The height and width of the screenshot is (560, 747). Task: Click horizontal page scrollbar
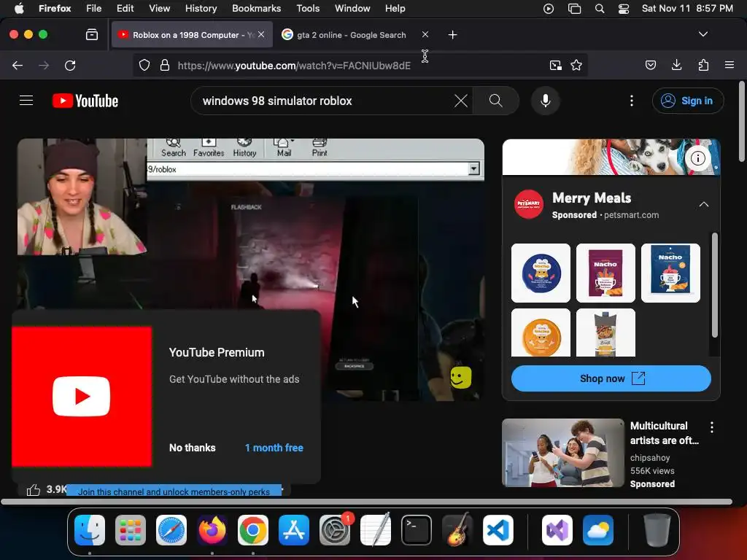[366, 502]
